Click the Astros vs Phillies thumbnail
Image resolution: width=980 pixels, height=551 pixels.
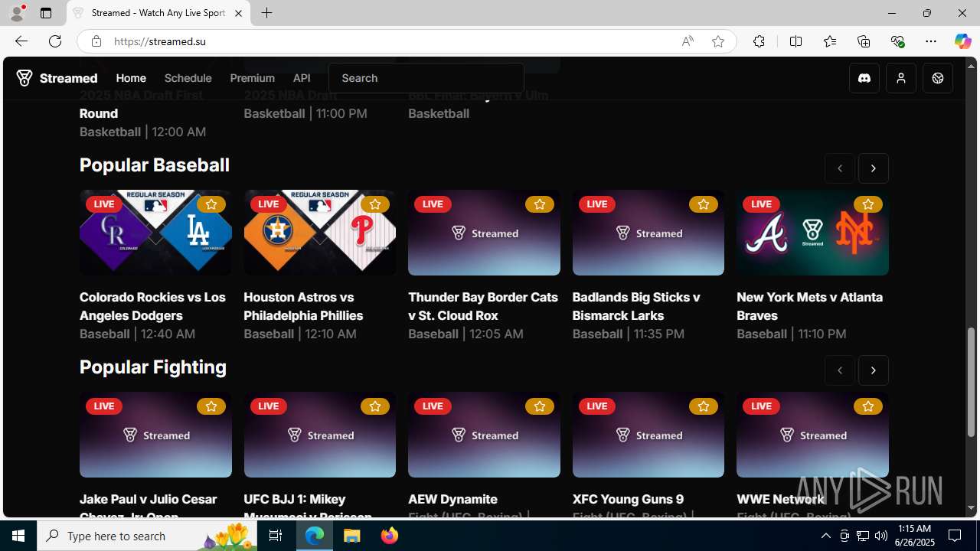point(320,233)
